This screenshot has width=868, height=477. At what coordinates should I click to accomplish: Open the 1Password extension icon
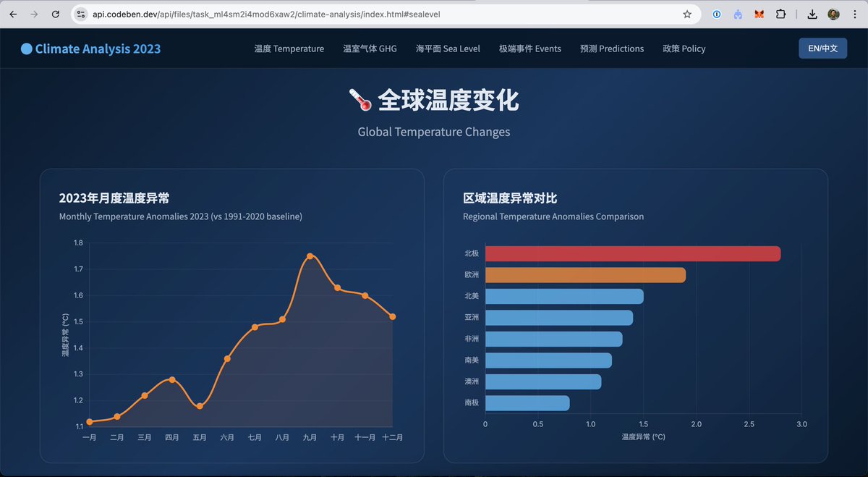(x=717, y=14)
